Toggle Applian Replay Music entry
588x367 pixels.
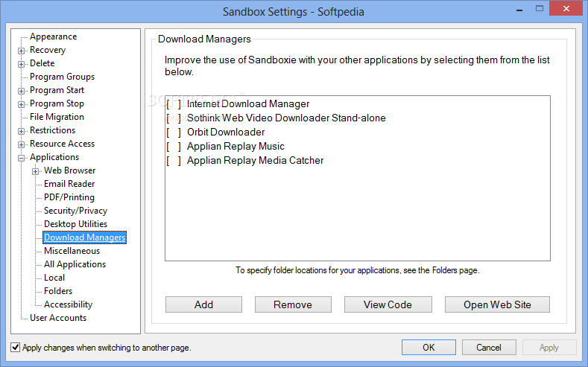point(174,147)
